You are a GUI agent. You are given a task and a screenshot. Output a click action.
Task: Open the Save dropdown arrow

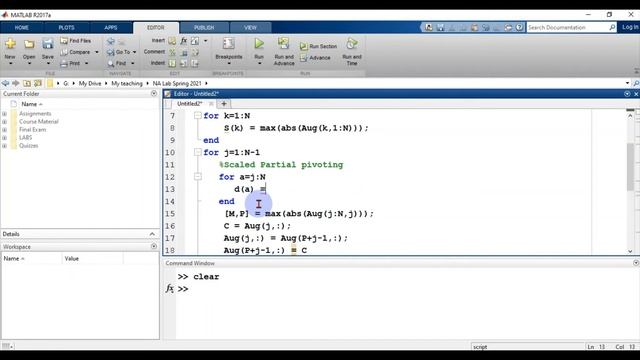48,64
